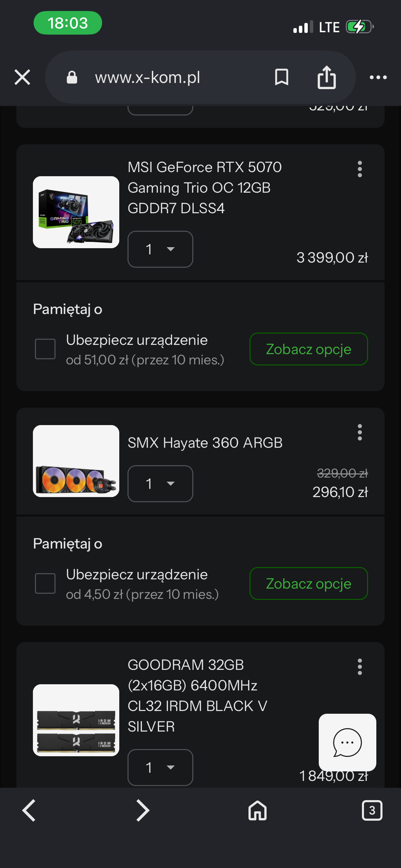Expand quantity dropdown for GOODRAM 32GB
The width and height of the screenshot is (401, 868).
pyautogui.click(x=160, y=768)
